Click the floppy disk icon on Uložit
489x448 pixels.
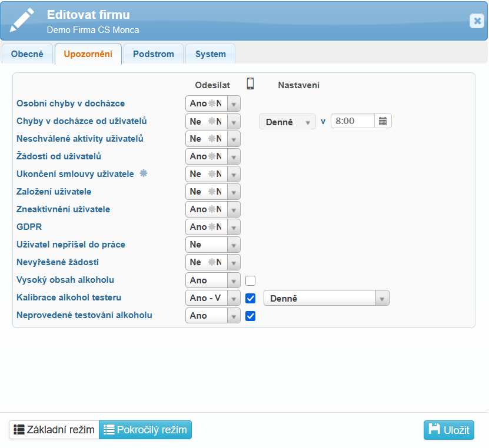coord(434,430)
